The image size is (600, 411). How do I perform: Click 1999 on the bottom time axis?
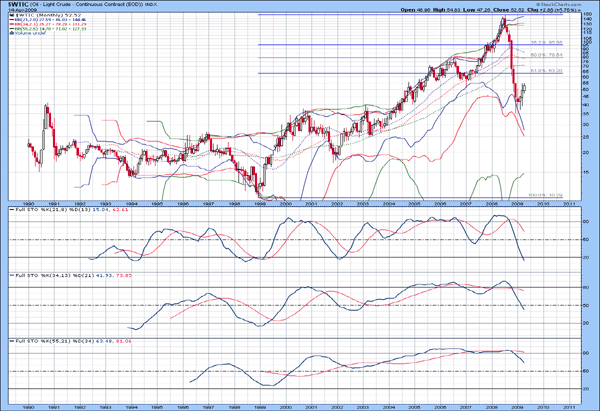(260, 407)
